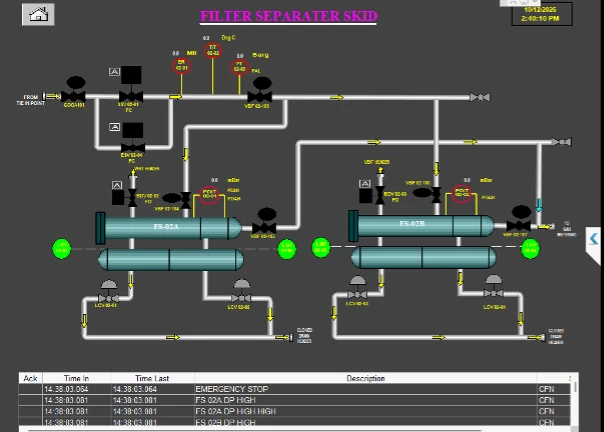
Task: Click the FS-02B filter separator vessel
Action: pos(421,225)
